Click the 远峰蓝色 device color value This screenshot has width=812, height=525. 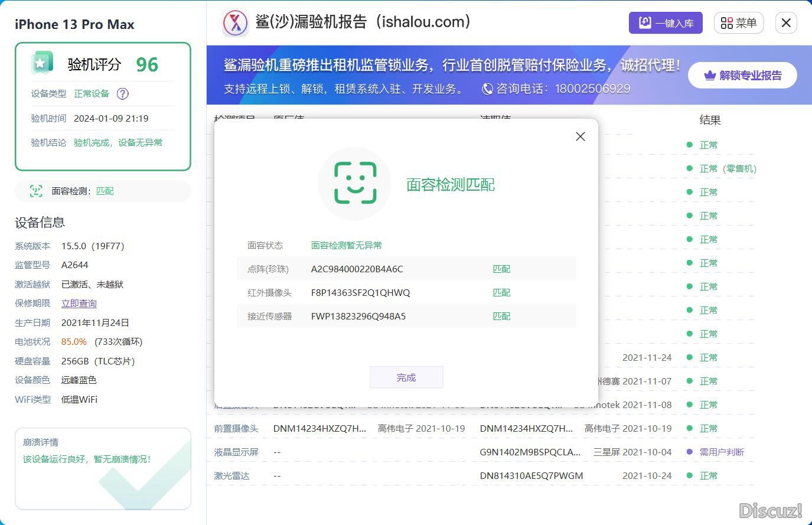coord(79,380)
